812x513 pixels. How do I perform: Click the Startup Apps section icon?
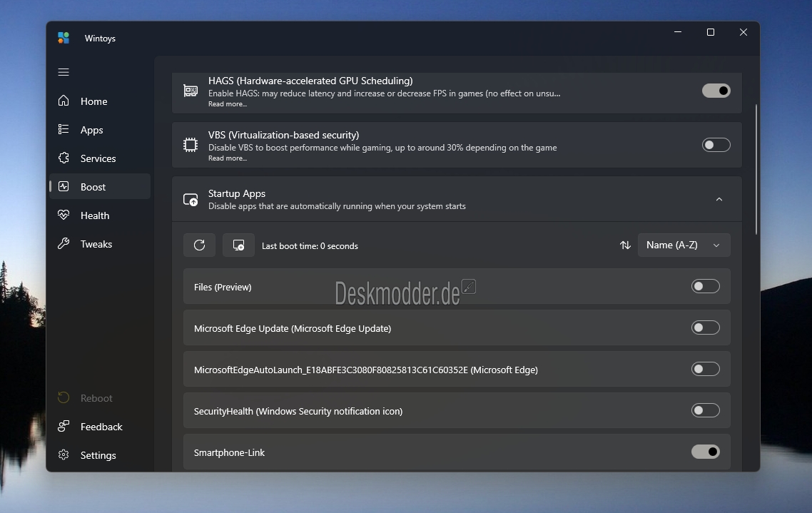tap(191, 199)
